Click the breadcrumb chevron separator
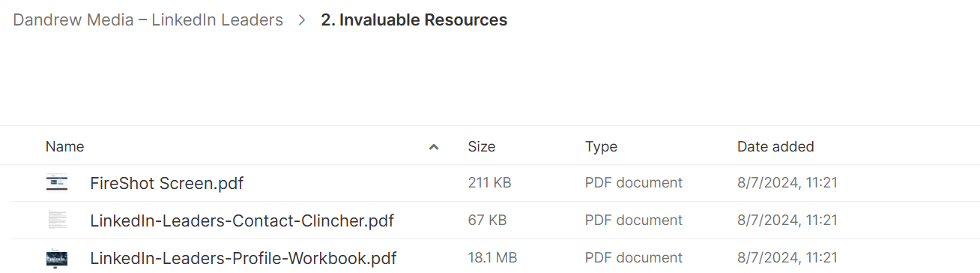This screenshot has height=273, width=980. (302, 20)
